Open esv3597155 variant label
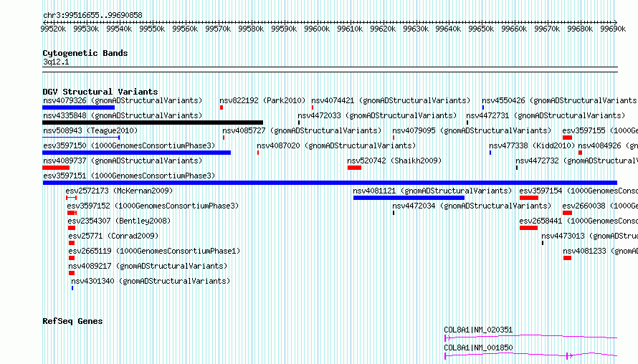Viewport: 638px width, 364px height. point(600,130)
